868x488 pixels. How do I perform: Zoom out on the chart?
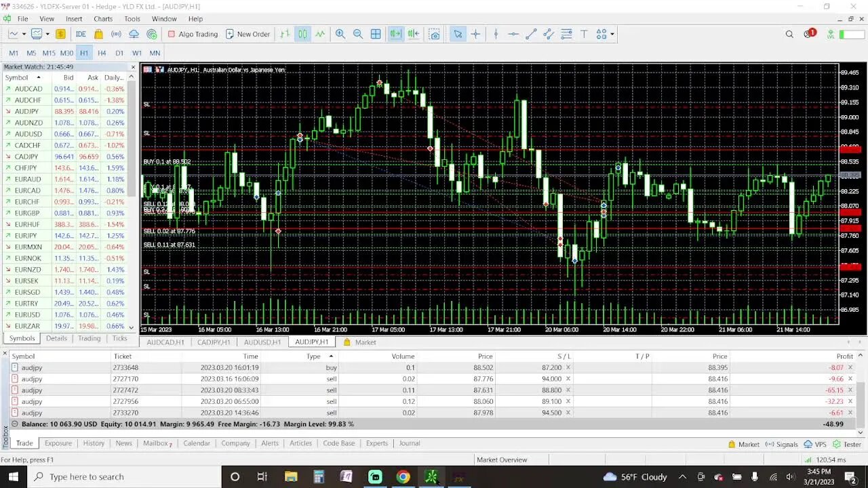point(358,34)
